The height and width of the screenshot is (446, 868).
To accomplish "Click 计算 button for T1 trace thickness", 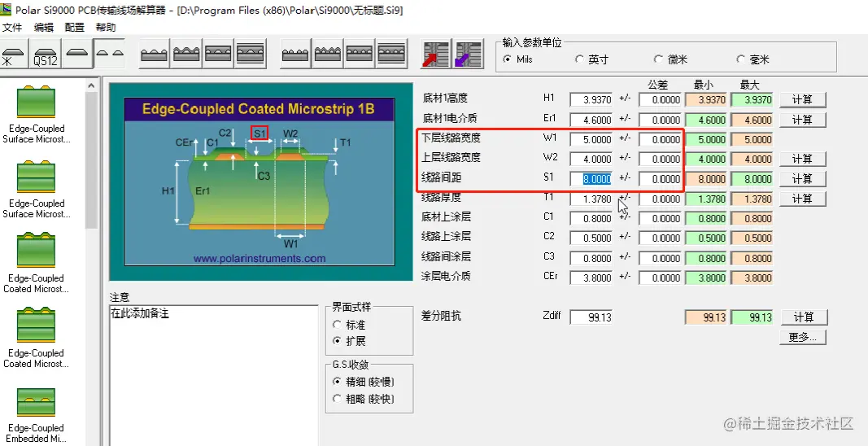I will [x=803, y=199].
